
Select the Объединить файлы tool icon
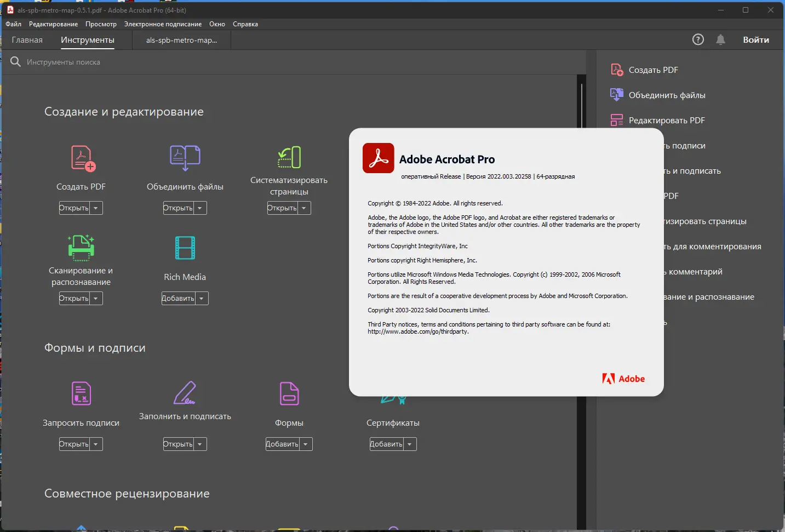[185, 158]
